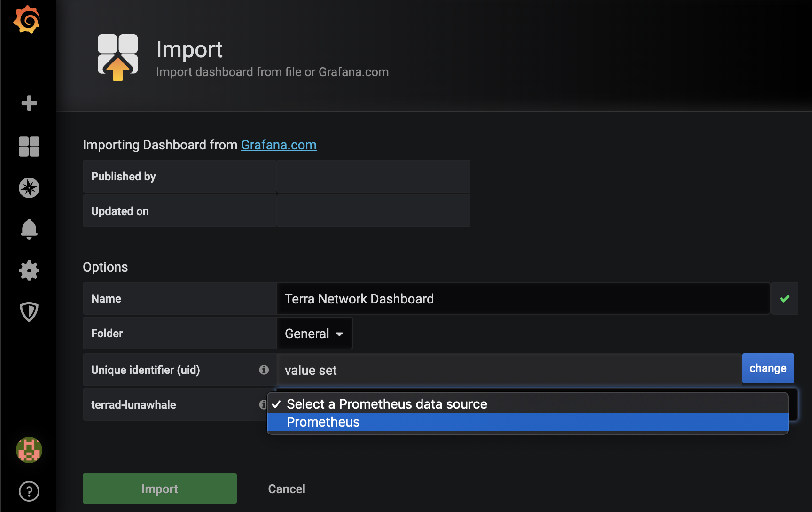Click the terrad-lunawhale label
This screenshot has width=812, height=512.
coord(133,405)
